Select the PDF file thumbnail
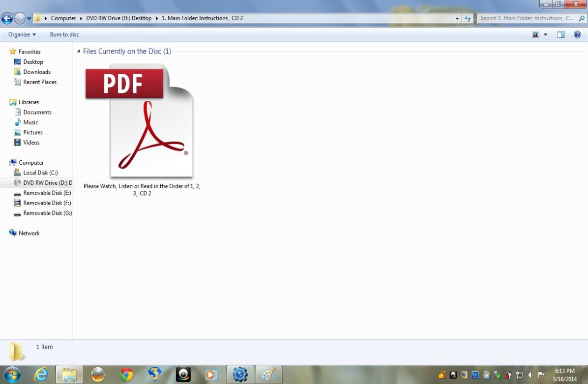 click(139, 120)
